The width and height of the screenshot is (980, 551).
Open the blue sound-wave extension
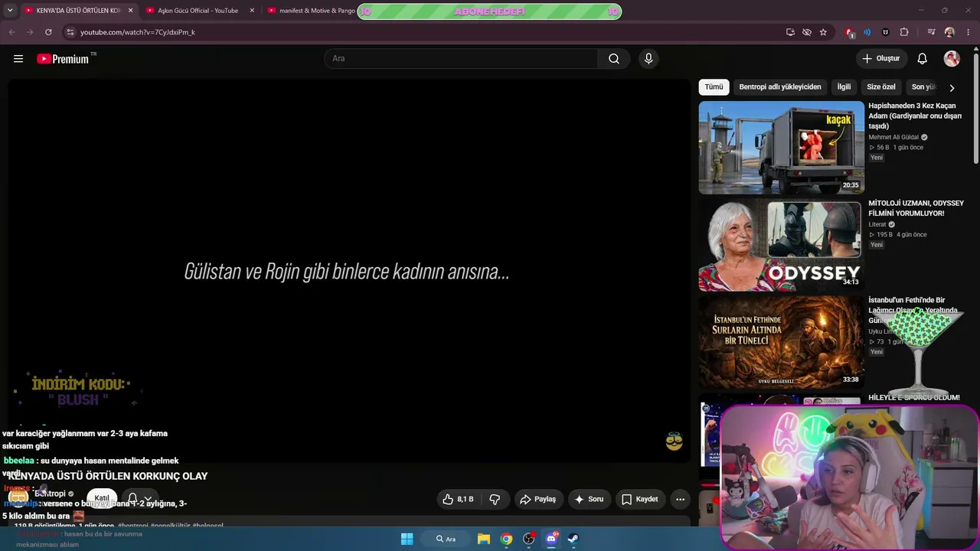[x=867, y=32]
